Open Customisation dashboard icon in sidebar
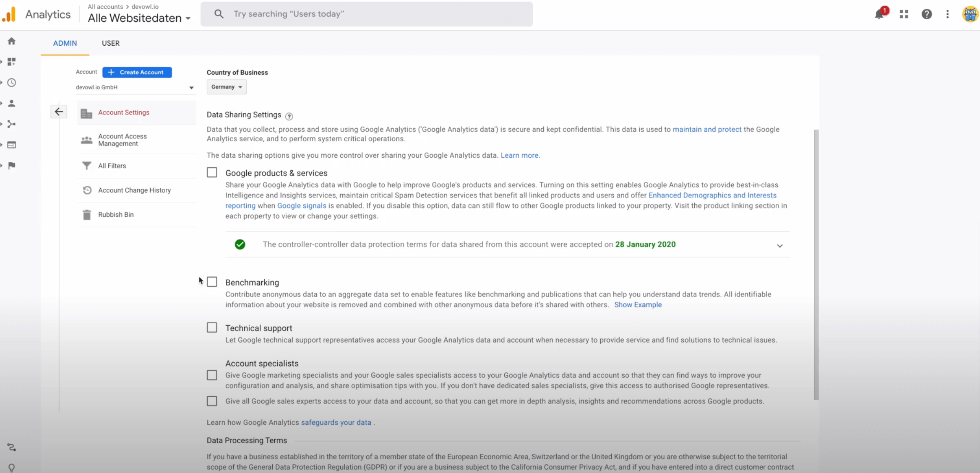Viewport: 980px width, 473px height. (11, 62)
